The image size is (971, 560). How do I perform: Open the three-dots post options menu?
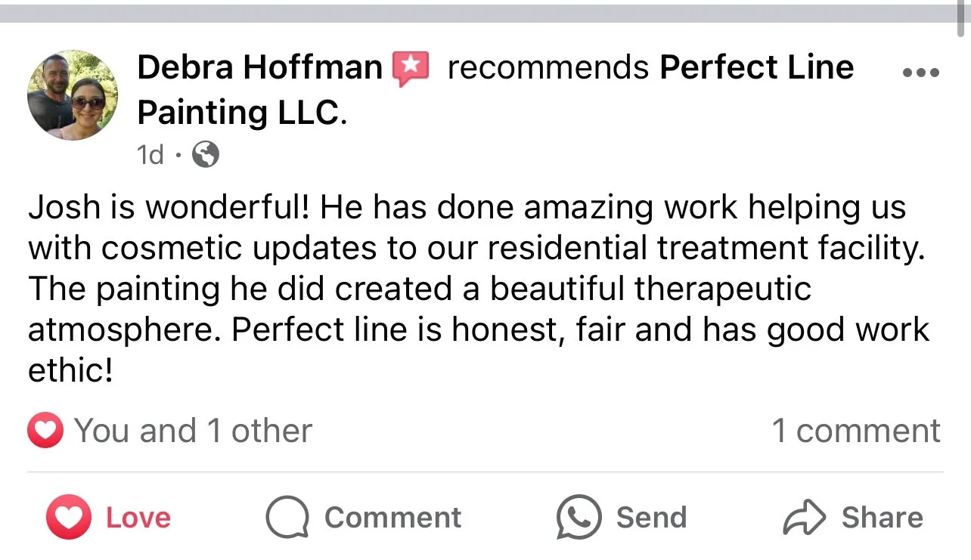pyautogui.click(x=921, y=73)
